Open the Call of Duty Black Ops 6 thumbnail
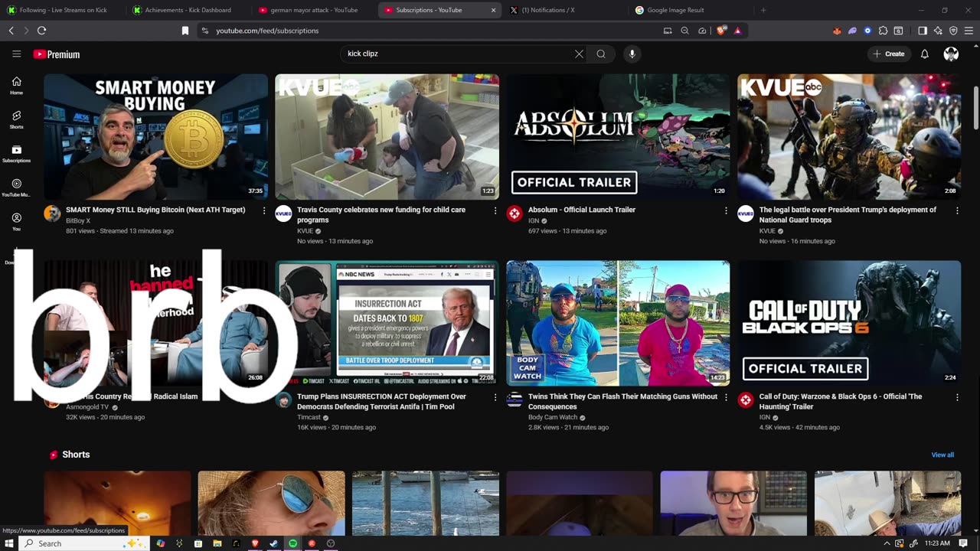Image resolution: width=980 pixels, height=551 pixels. (849, 324)
